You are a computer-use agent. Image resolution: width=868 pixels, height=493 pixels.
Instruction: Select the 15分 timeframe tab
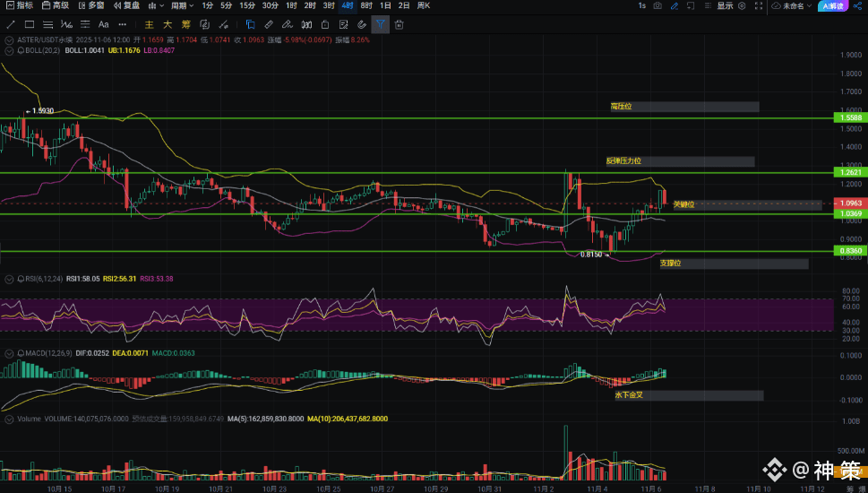[247, 5]
